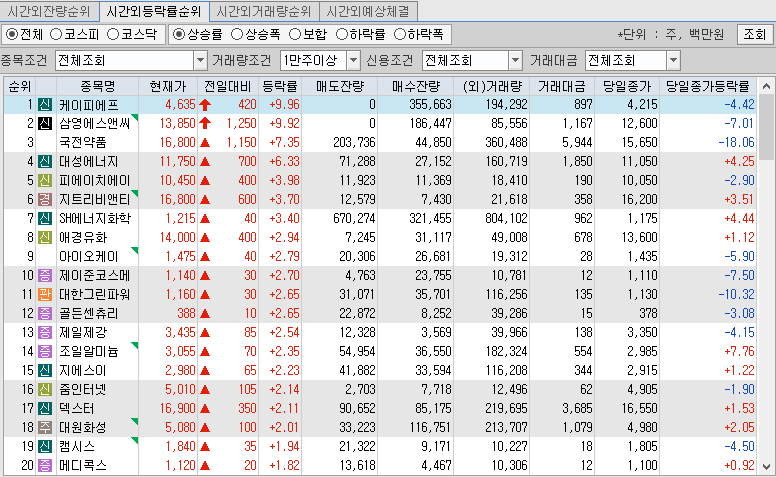Click the 증 badge icon beside 메디콕스

tap(45, 465)
